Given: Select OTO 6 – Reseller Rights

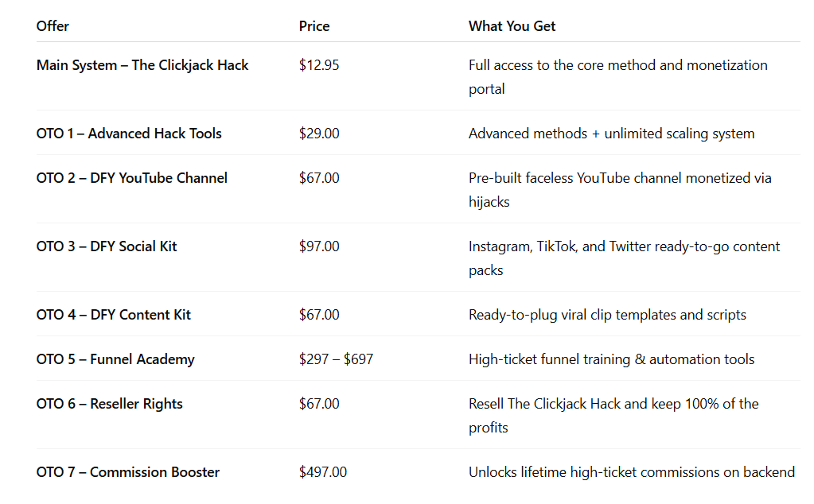Looking at the screenshot, I should click(110, 404).
